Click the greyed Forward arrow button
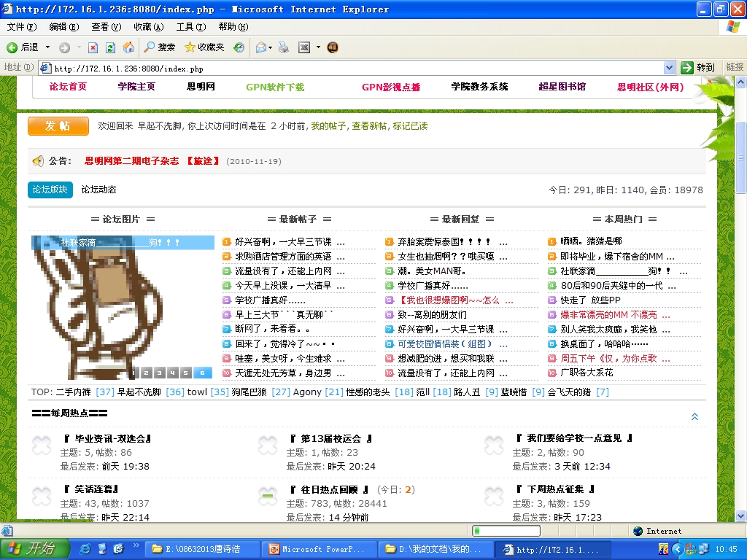 click(64, 47)
